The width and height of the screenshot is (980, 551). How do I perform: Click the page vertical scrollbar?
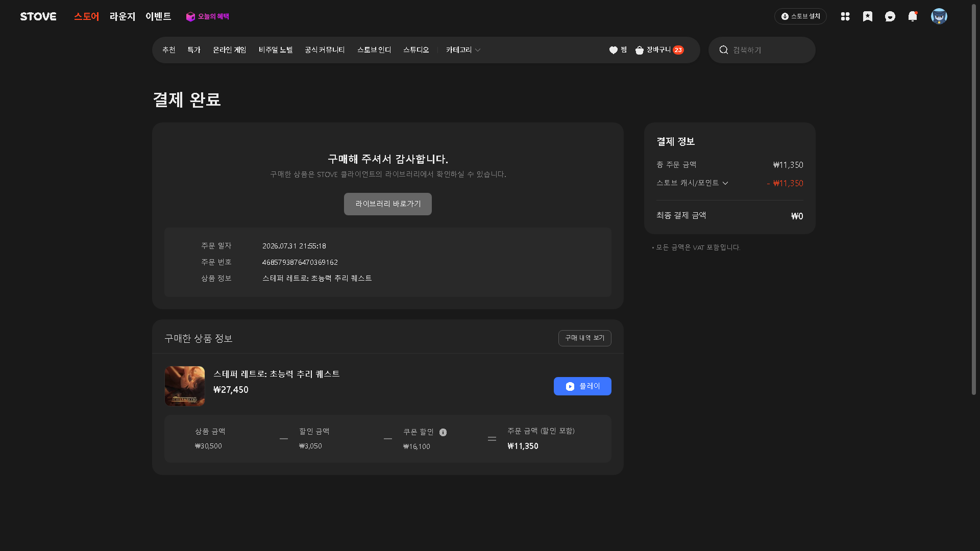pos(974,199)
